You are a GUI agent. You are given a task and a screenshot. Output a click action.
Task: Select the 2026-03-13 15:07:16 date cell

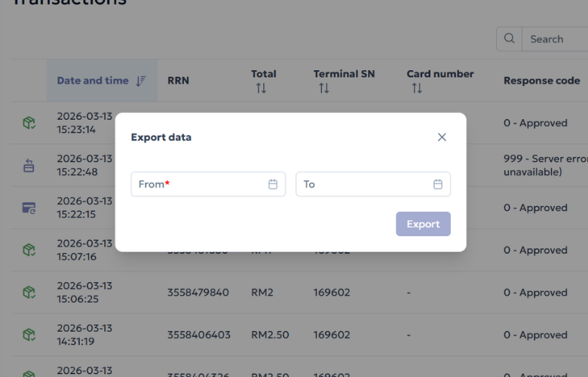click(x=84, y=250)
